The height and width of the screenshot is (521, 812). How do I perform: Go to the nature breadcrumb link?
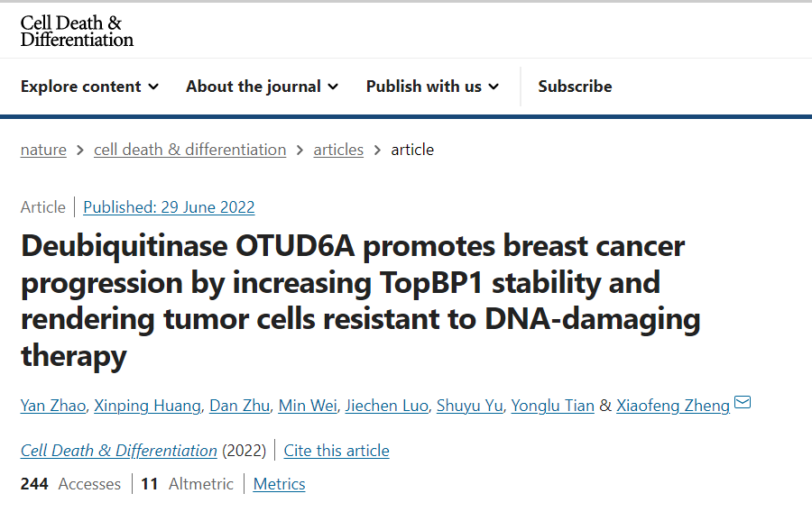pyautogui.click(x=43, y=150)
